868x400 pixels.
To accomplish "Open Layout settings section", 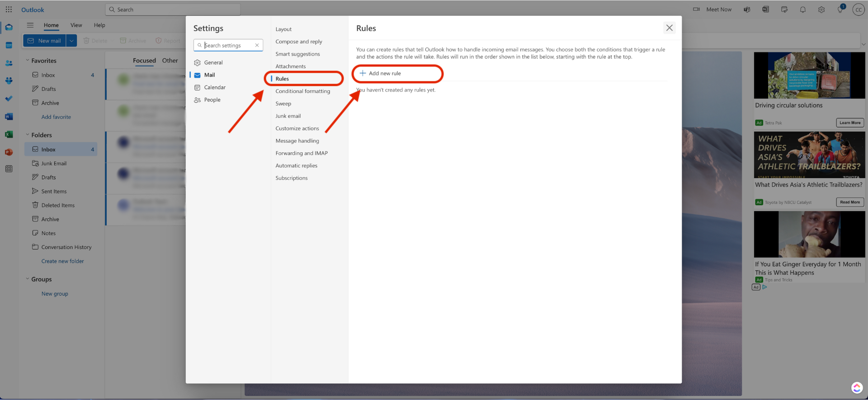I will pyautogui.click(x=283, y=29).
